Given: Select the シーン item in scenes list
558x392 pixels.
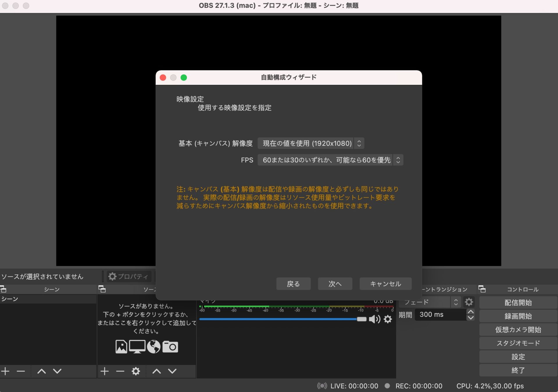Looking at the screenshot, I should 48,299.
